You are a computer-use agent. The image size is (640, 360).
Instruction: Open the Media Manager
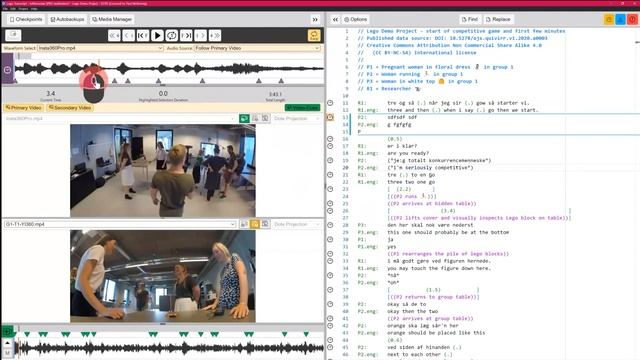[112, 19]
